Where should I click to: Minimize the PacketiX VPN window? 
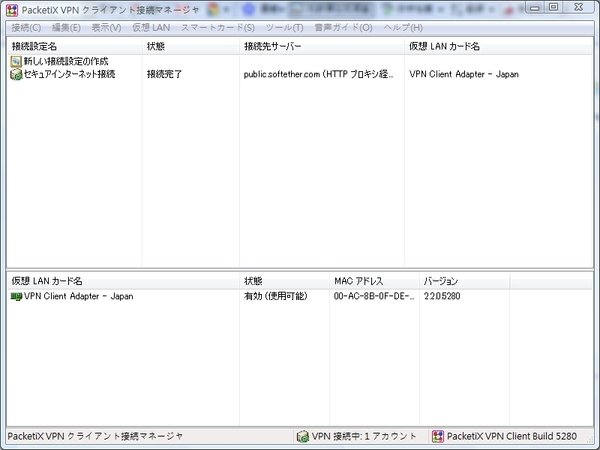click(x=535, y=7)
